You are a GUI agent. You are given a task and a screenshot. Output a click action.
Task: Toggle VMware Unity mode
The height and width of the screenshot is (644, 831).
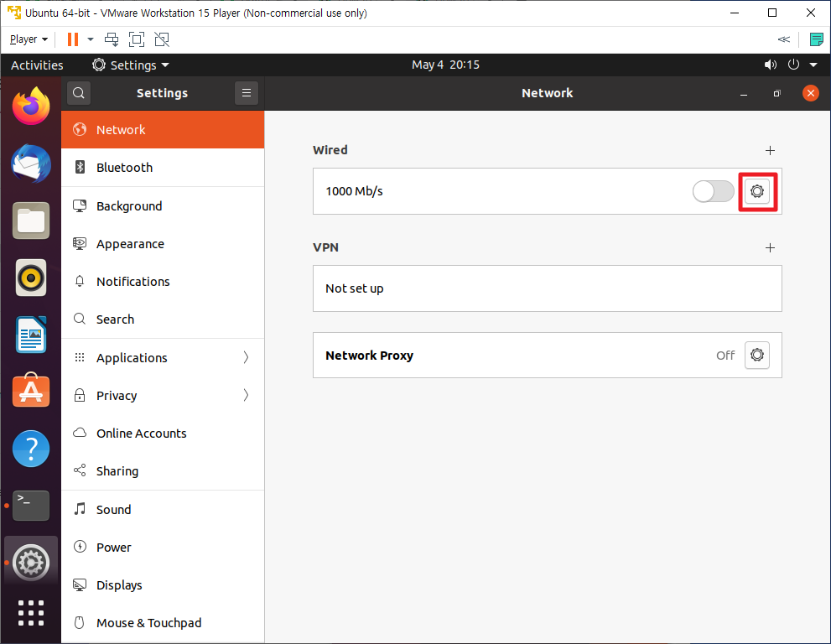(x=162, y=39)
